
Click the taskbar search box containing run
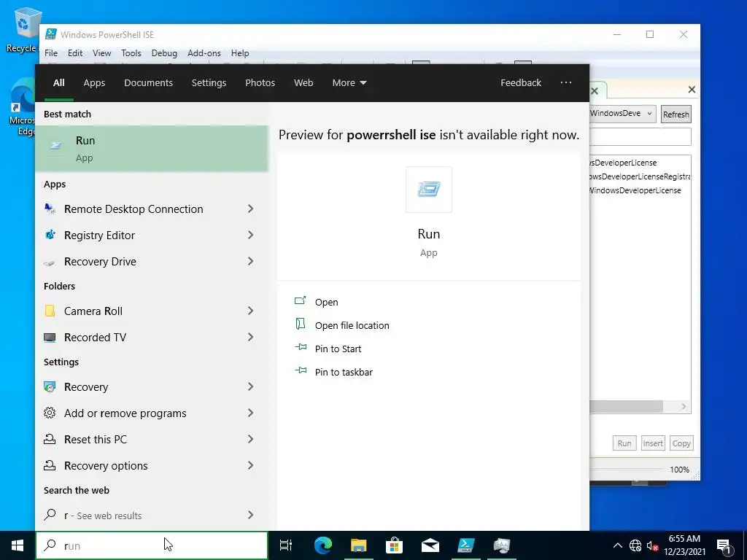tap(152, 545)
